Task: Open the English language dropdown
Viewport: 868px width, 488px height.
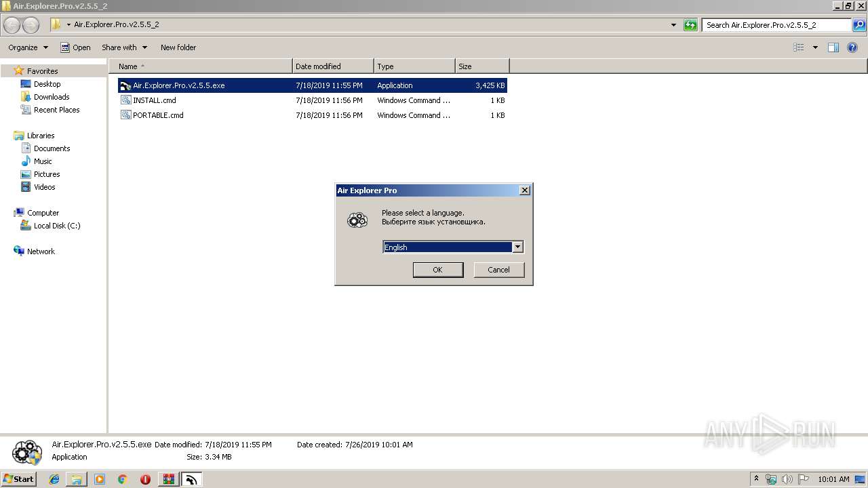Action: tap(517, 247)
